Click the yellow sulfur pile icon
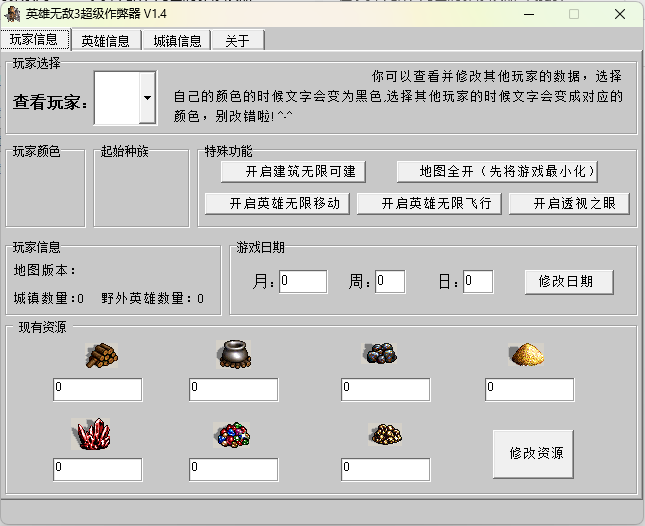Screen dimensions: 645x526 [x=527, y=354]
